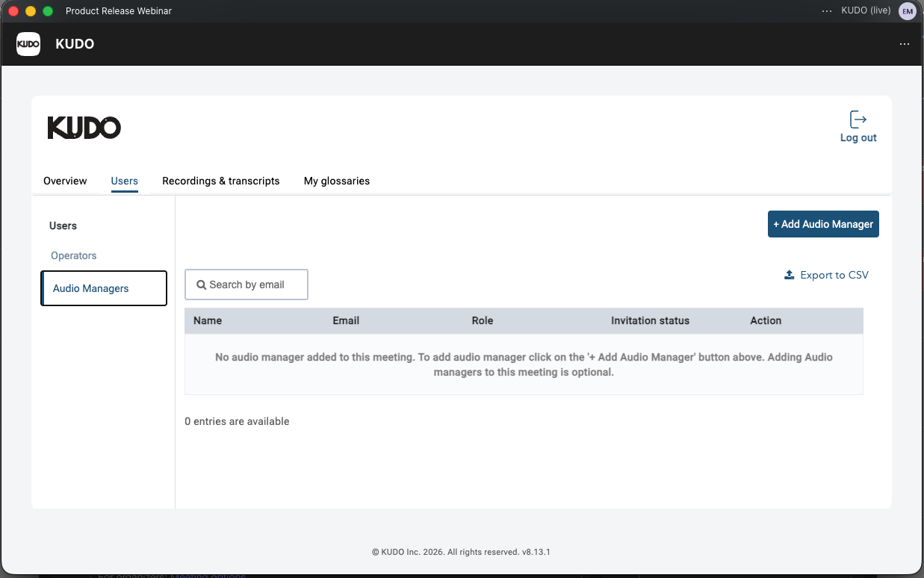Click the '0 entries are available' text

[237, 421]
